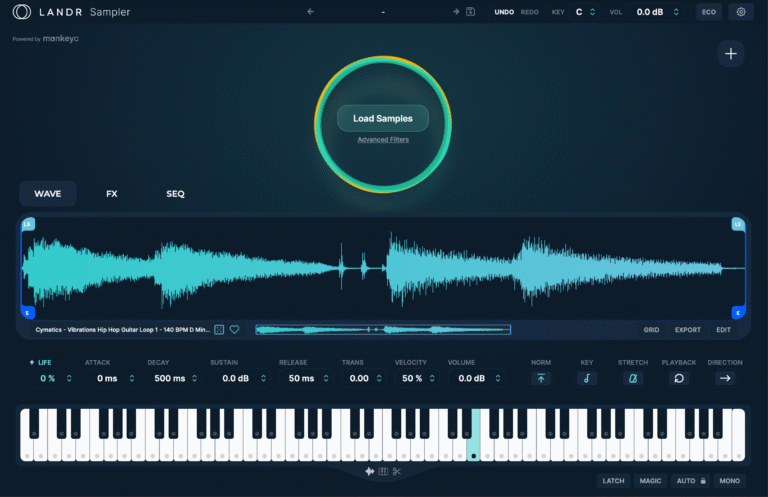This screenshot has width=768, height=497.
Task: Open the Advanced Filters link
Action: pyautogui.click(x=383, y=140)
